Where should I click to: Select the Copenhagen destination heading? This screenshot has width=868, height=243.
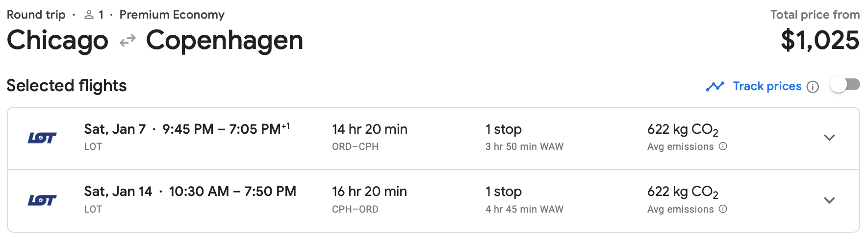coord(225,40)
